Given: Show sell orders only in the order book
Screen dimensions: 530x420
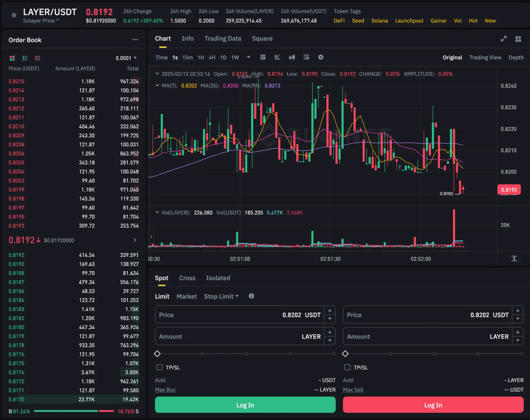Looking at the screenshot, I should point(38,58).
